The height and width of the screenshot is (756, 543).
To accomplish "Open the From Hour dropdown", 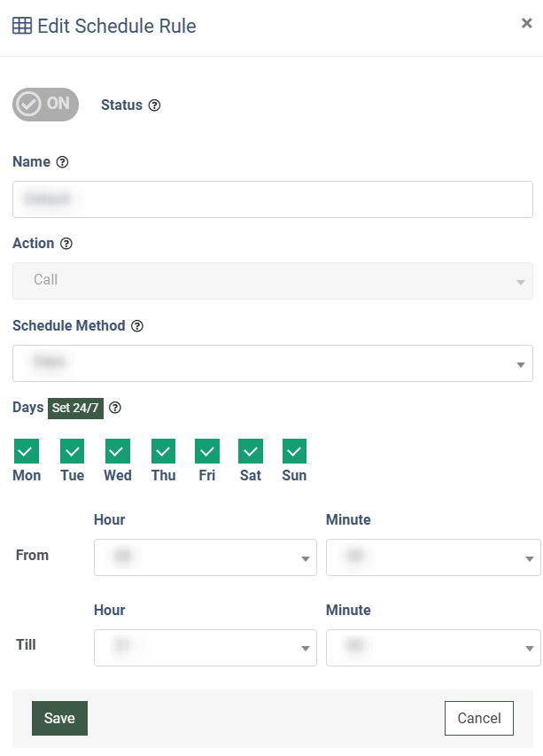I will click(206, 557).
